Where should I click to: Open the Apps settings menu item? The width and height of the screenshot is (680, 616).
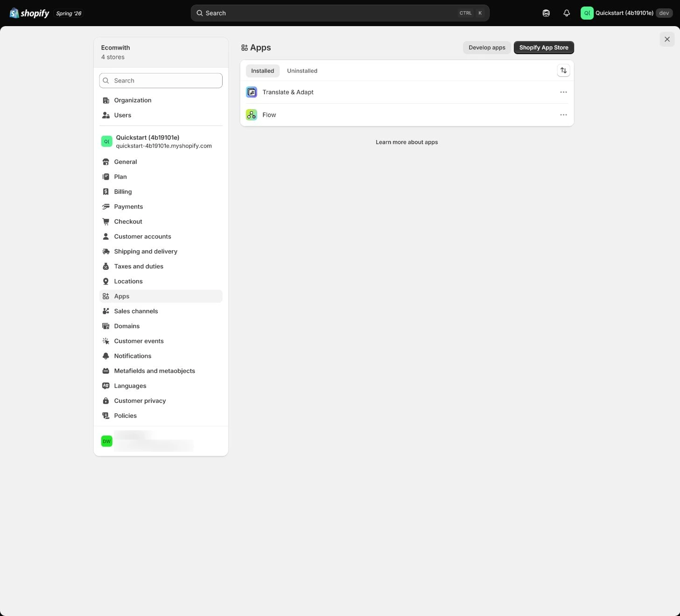(161, 296)
